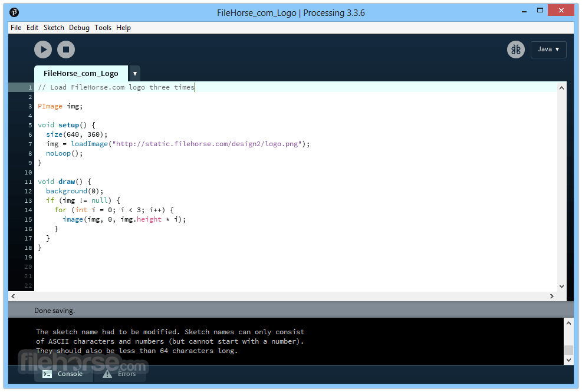Open the Java mode dropdown
The height and width of the screenshot is (392, 582).
548,50
